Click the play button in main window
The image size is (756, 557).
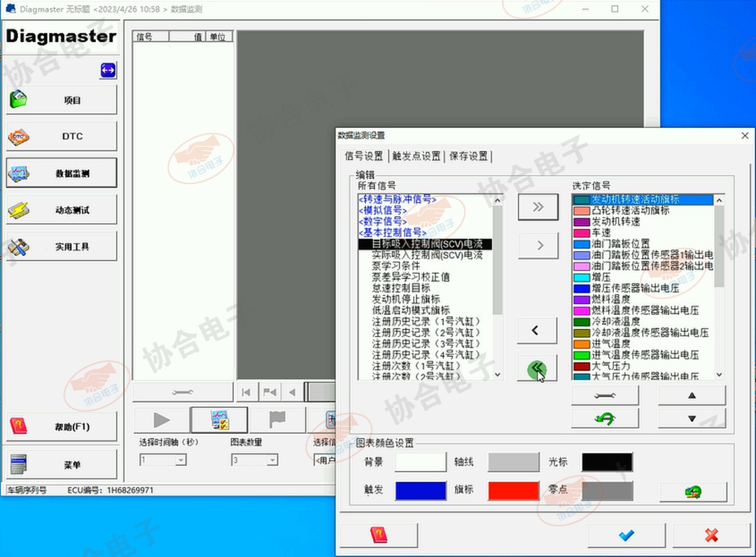(x=162, y=420)
